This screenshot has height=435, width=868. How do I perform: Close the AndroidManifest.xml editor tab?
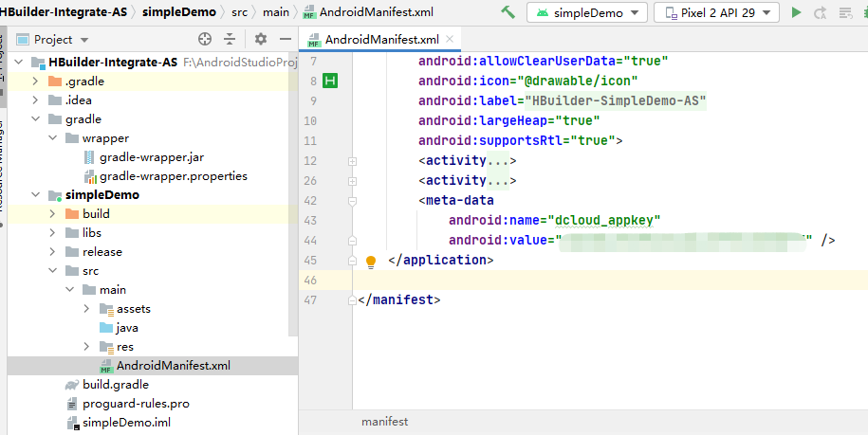[x=450, y=39]
